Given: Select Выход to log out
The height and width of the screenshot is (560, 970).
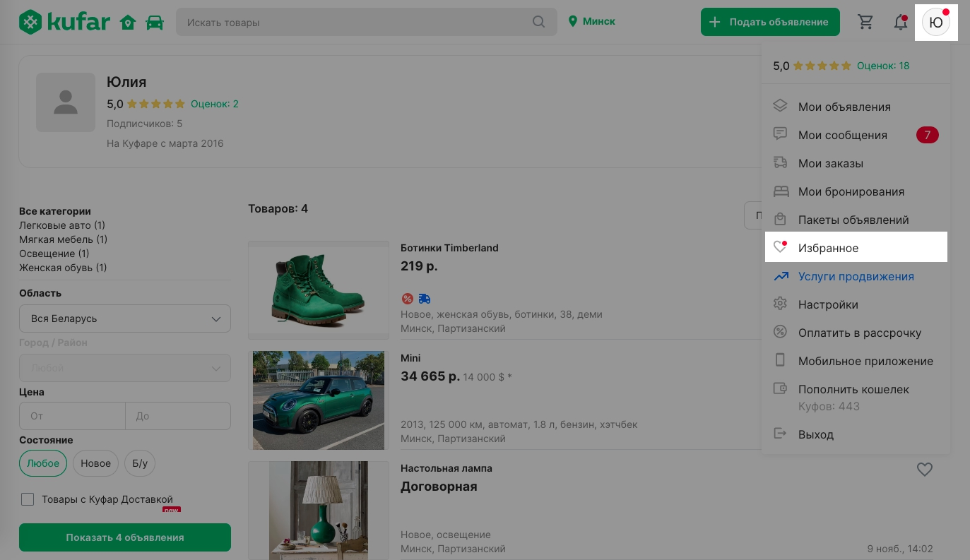Looking at the screenshot, I should coord(856,434).
